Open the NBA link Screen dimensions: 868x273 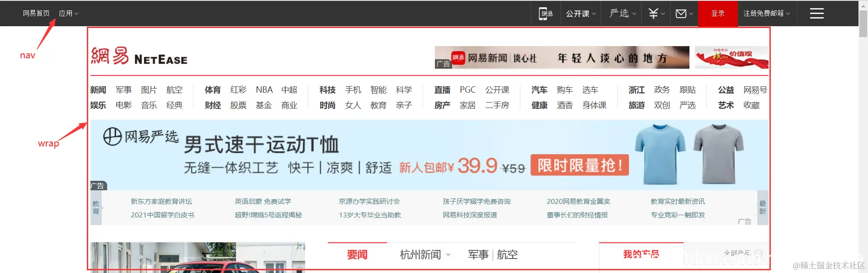[264, 90]
